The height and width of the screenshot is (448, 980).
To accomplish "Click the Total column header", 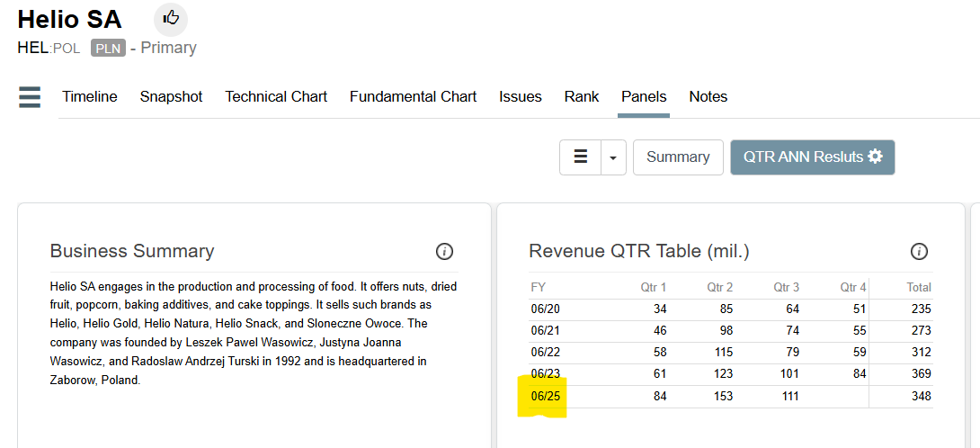I will coord(918,288).
